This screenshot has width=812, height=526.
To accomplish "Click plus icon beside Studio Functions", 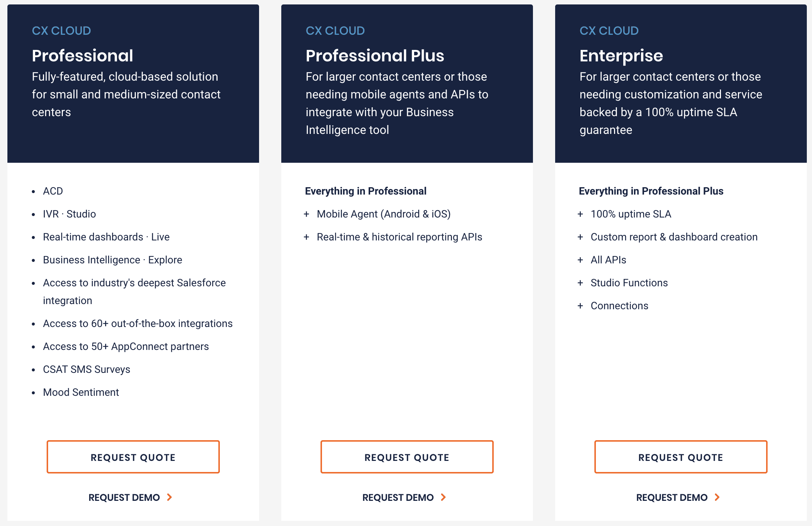I will tap(580, 283).
